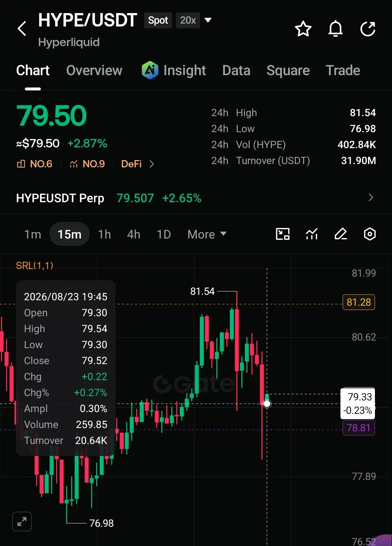Viewport: 392px width, 546px height.
Task: Select the 4h timeframe
Action: click(x=134, y=235)
